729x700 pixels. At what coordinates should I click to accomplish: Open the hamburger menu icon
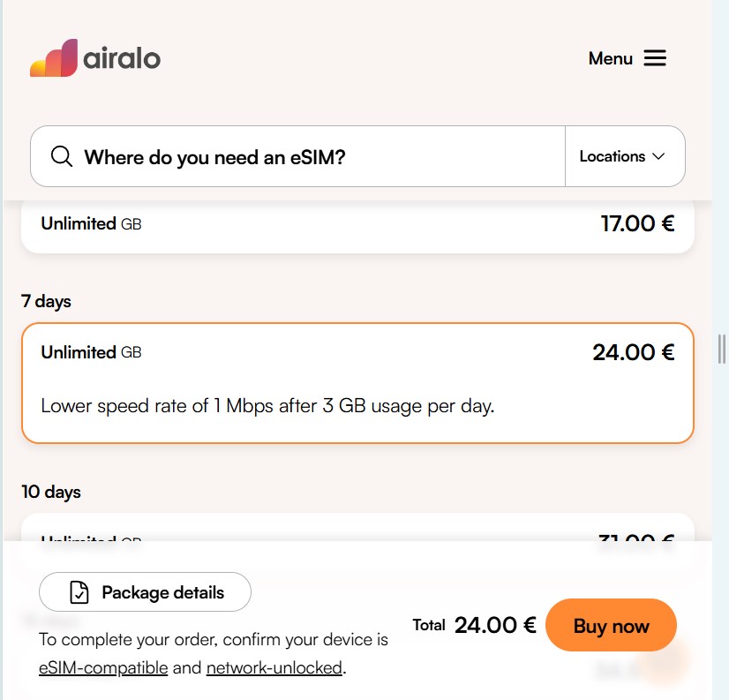655,58
